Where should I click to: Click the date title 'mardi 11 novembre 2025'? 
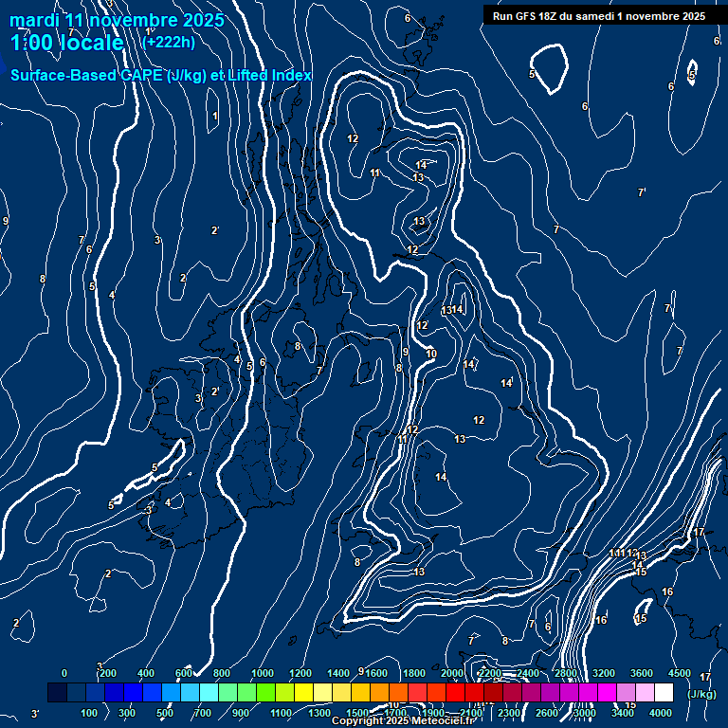[x=117, y=20]
